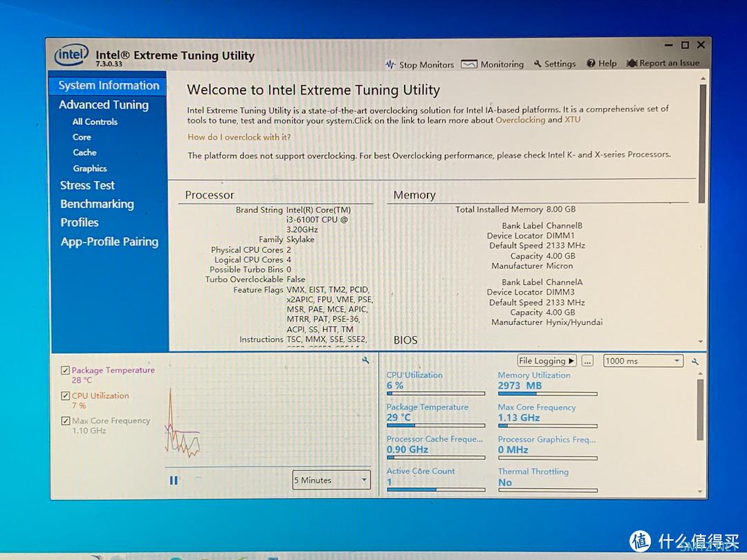
Task: Open Cache tuning section
Action: point(84,152)
